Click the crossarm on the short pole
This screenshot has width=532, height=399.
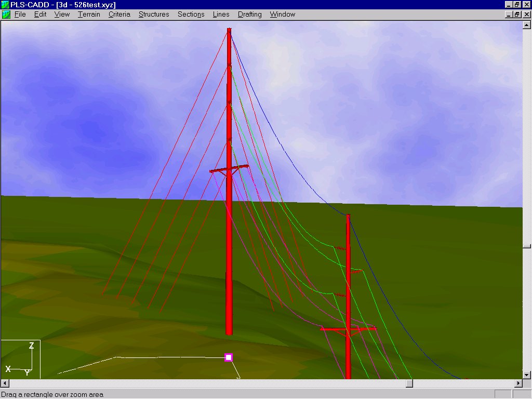pos(348,328)
